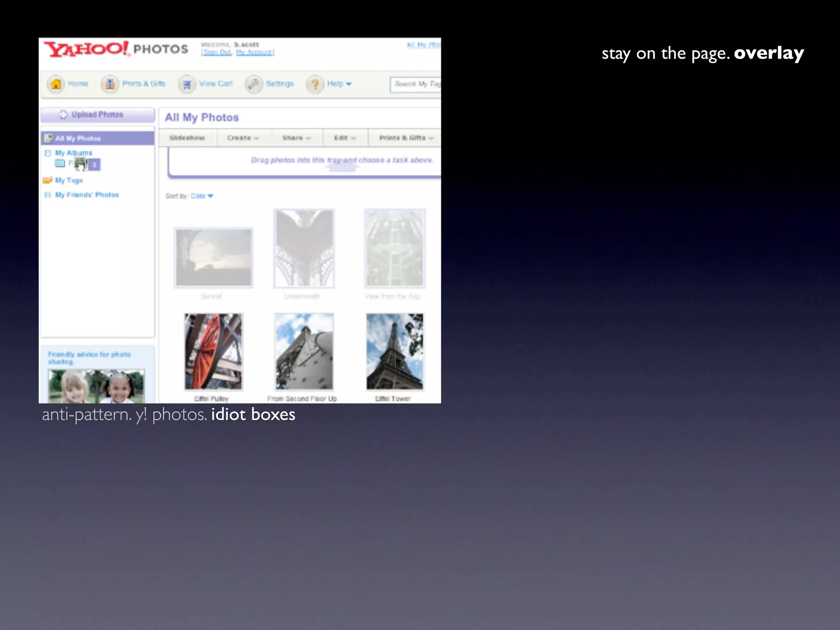Click the Search My Tags input field

(x=415, y=84)
